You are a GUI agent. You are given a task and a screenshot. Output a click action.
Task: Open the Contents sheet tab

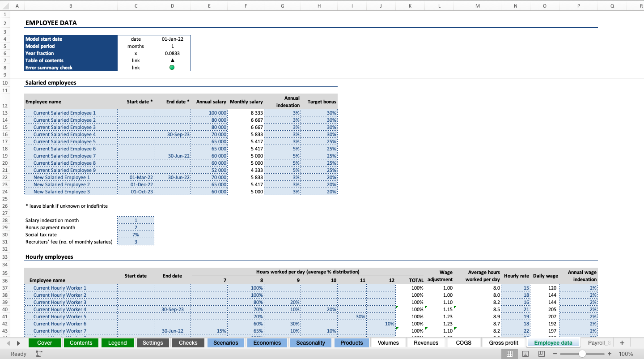(x=81, y=343)
